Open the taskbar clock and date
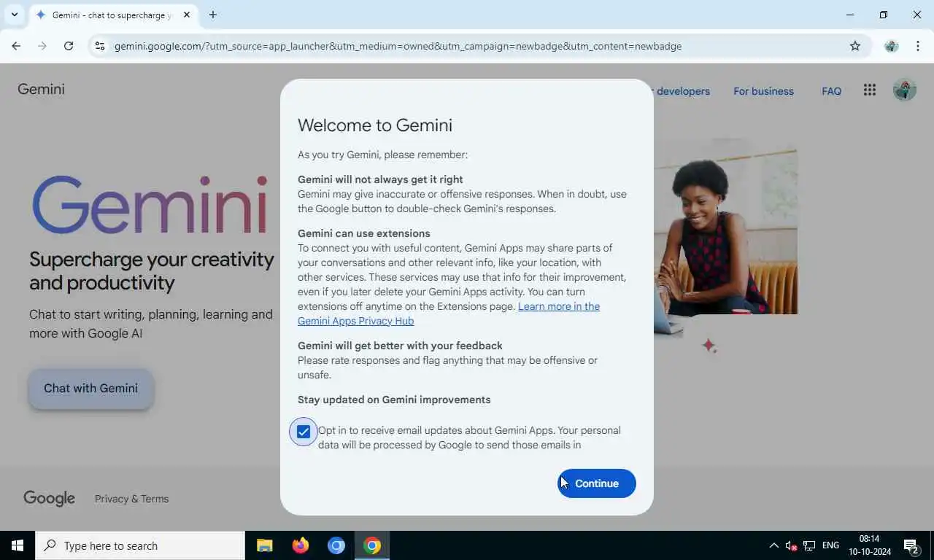 (x=870, y=545)
